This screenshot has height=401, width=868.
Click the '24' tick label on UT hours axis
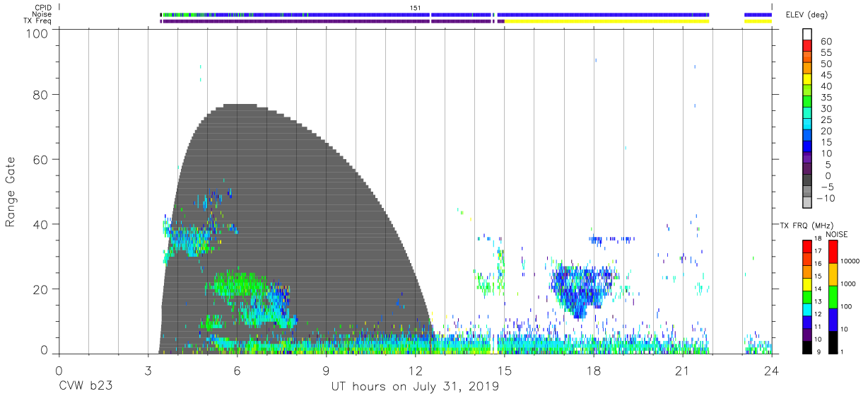point(772,371)
